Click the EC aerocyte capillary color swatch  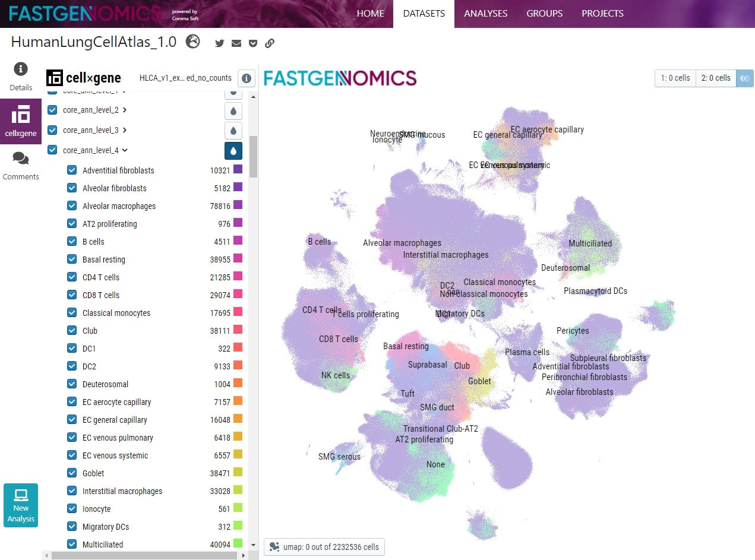point(238,401)
